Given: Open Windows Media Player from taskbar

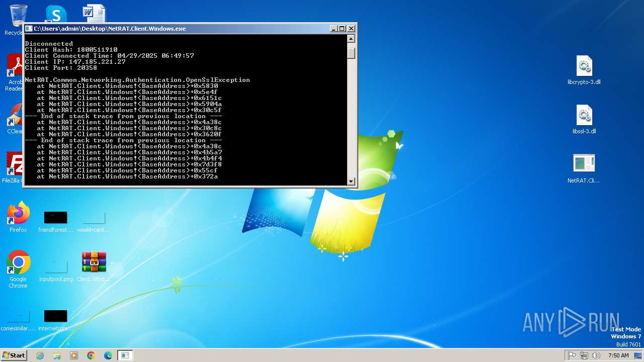Looking at the screenshot, I should point(74,355).
